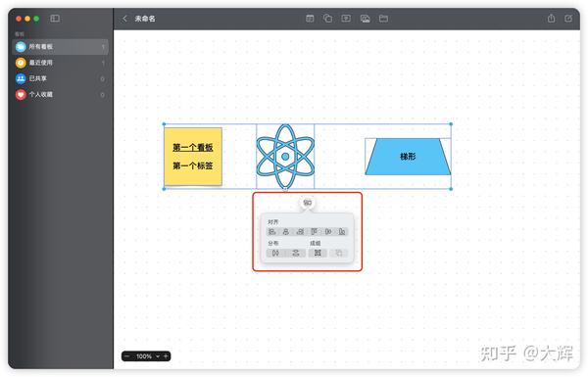588x377 pixels.
Task: Align selected objects to the right edge
Action: 300,232
